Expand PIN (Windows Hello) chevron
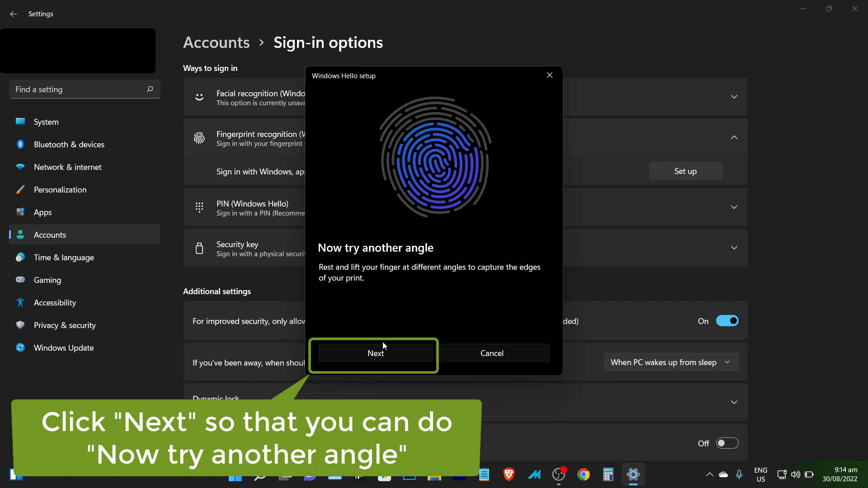Viewport: 868px width, 488px height. click(x=734, y=207)
